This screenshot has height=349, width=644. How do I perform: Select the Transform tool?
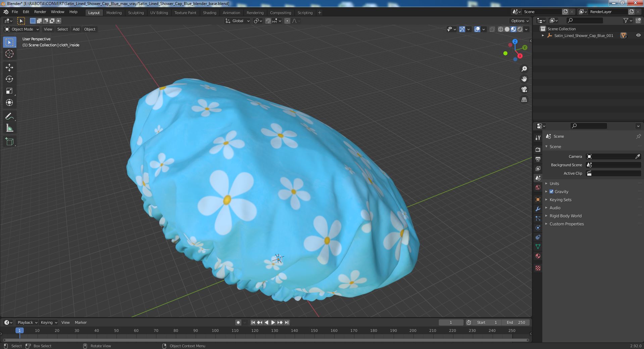(9, 102)
